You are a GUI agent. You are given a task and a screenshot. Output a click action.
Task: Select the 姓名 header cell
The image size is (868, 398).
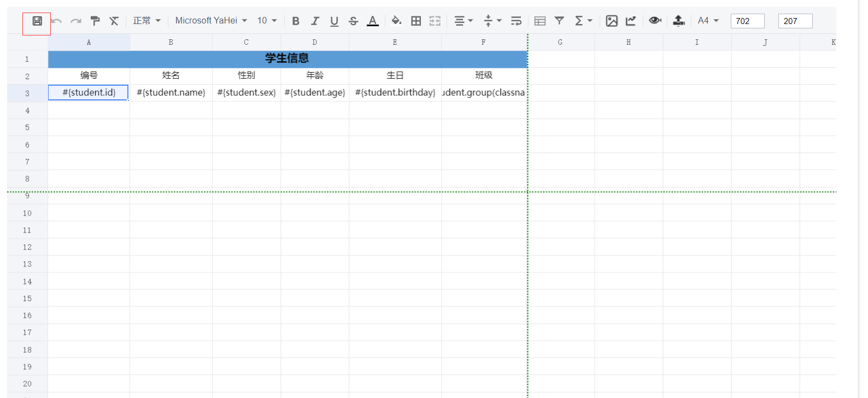(171, 76)
